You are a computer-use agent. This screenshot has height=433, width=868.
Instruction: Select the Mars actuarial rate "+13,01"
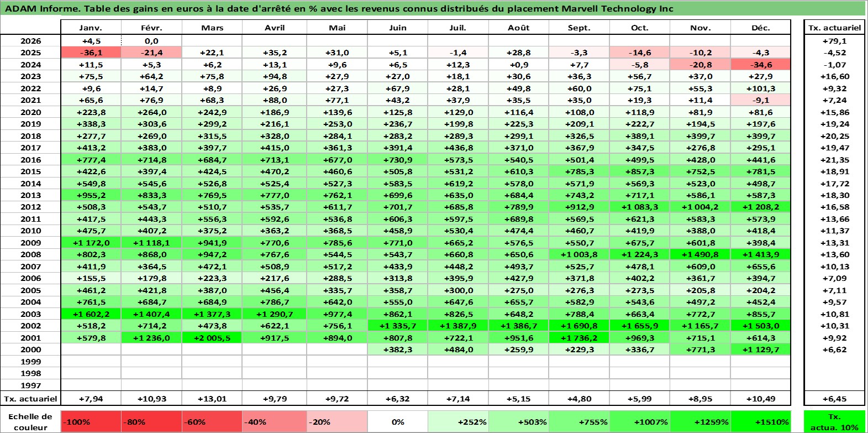point(212,398)
